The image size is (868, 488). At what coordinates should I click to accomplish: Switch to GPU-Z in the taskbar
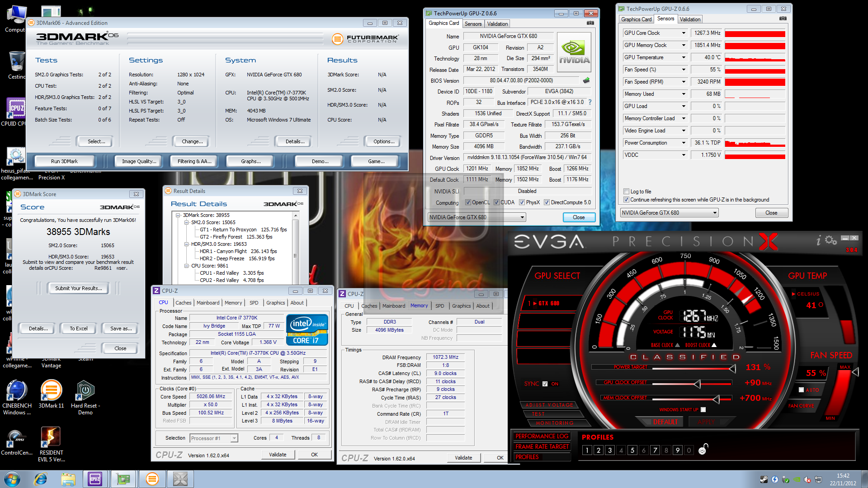click(123, 479)
